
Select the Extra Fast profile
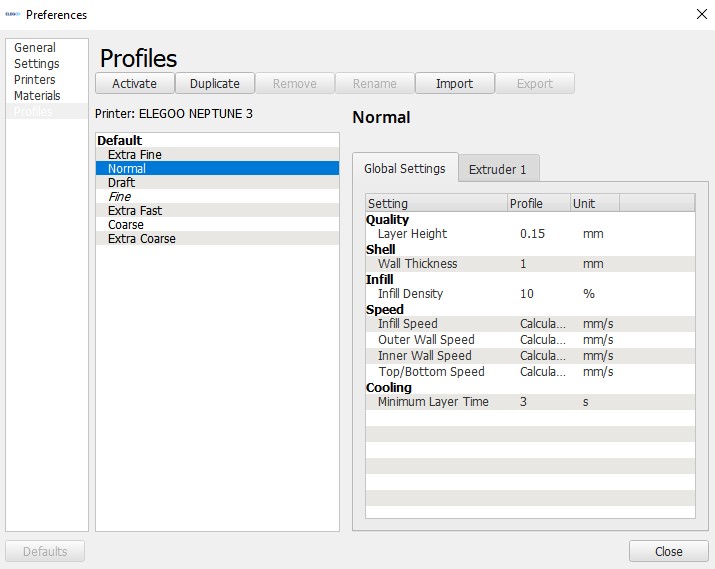(x=217, y=210)
